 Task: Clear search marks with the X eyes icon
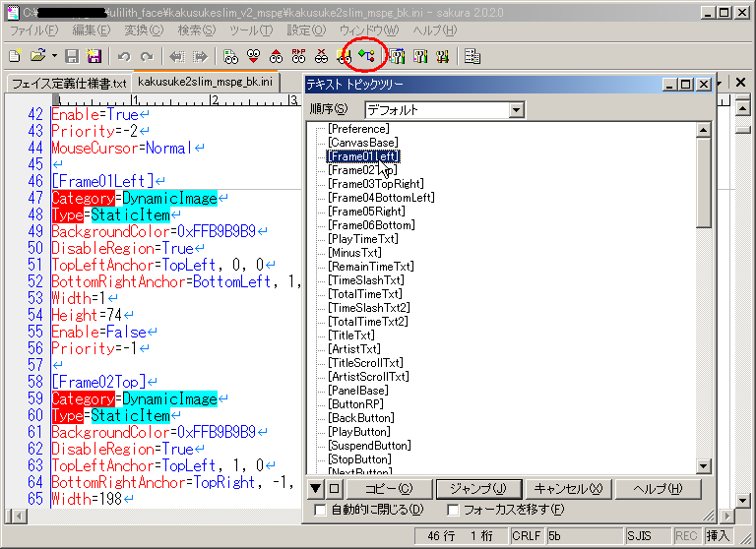(321, 56)
